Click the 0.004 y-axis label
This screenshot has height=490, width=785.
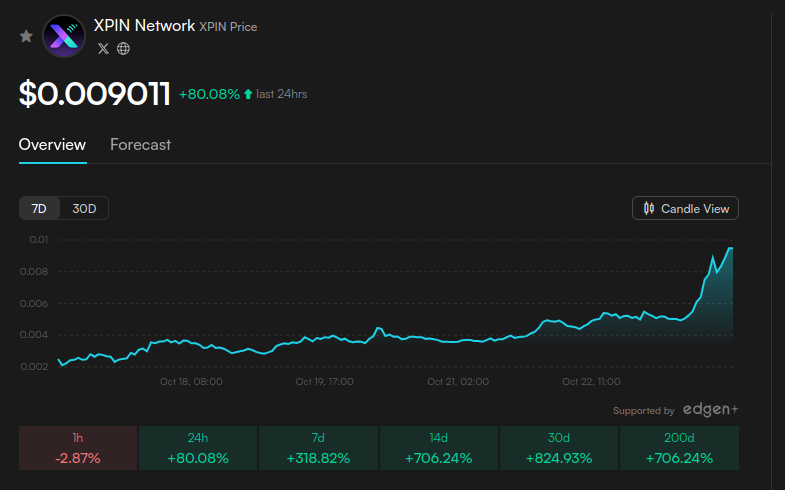point(34,335)
